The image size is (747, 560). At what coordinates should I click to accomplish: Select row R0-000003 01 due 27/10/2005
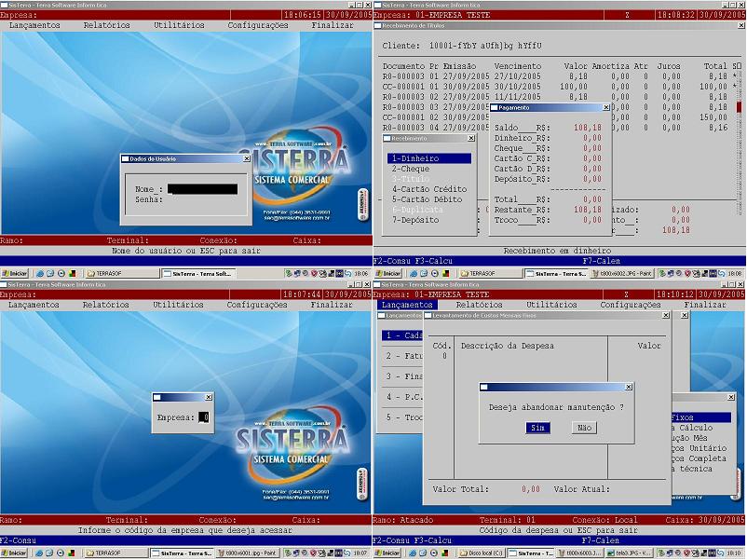pyautogui.click(x=560, y=76)
